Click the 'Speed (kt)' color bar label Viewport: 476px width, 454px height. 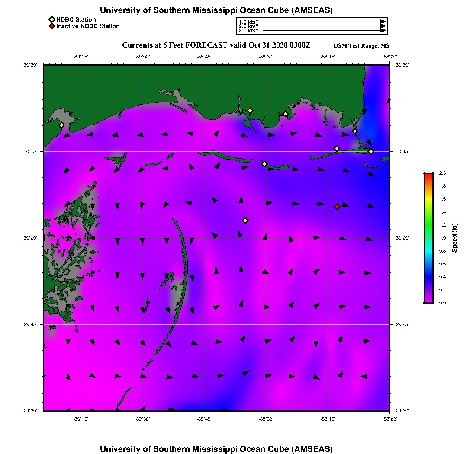click(x=454, y=238)
